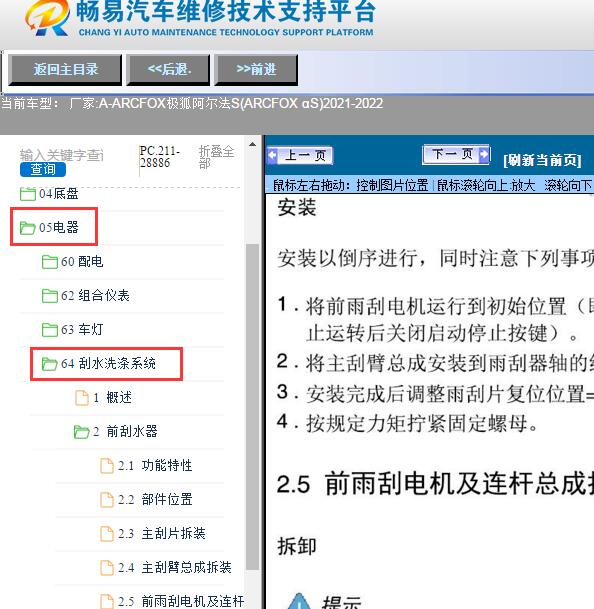
Task: Click step 4 按规定力矩拧紧固定螺母
Action: pyautogui.click(x=407, y=423)
